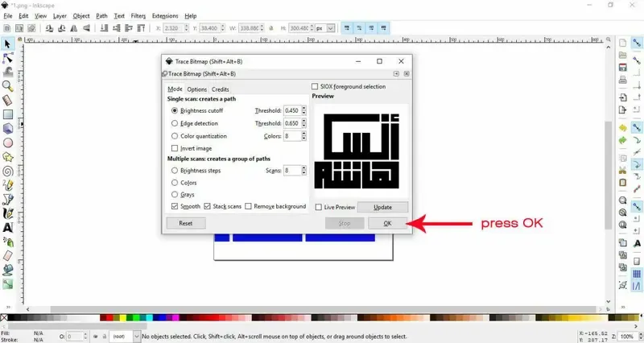Viewport: 644px width, 343px height.
Task: Click the Update preview button
Action: coord(382,208)
